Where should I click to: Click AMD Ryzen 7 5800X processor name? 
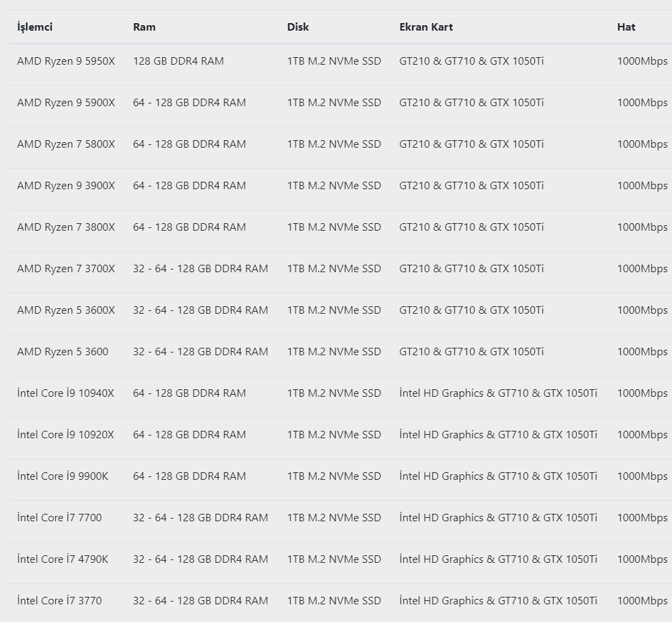click(66, 144)
